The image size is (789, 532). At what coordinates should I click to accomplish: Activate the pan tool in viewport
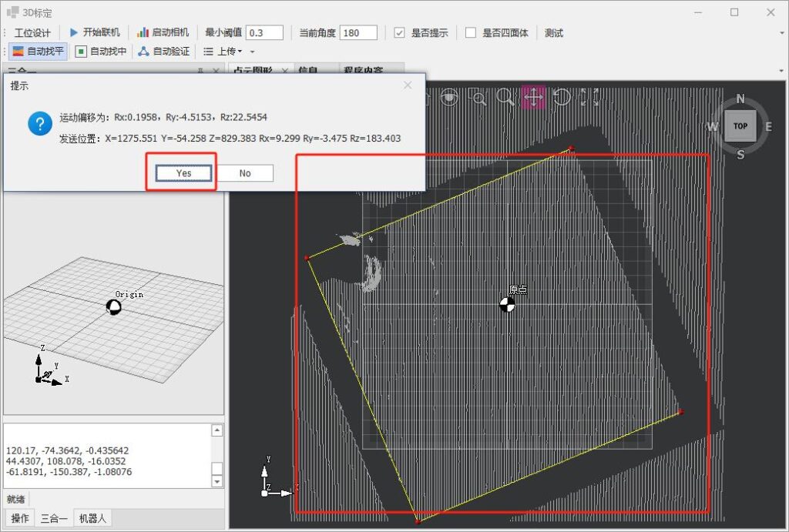[533, 97]
